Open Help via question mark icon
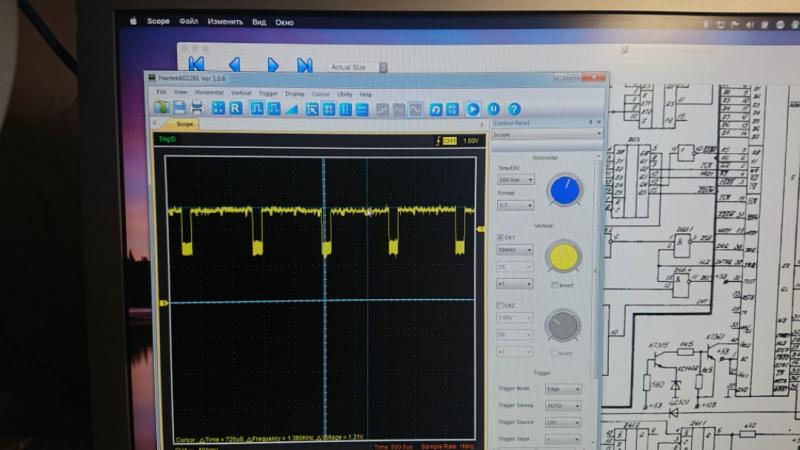Screen dimensions: 800x450 coord(514,109)
